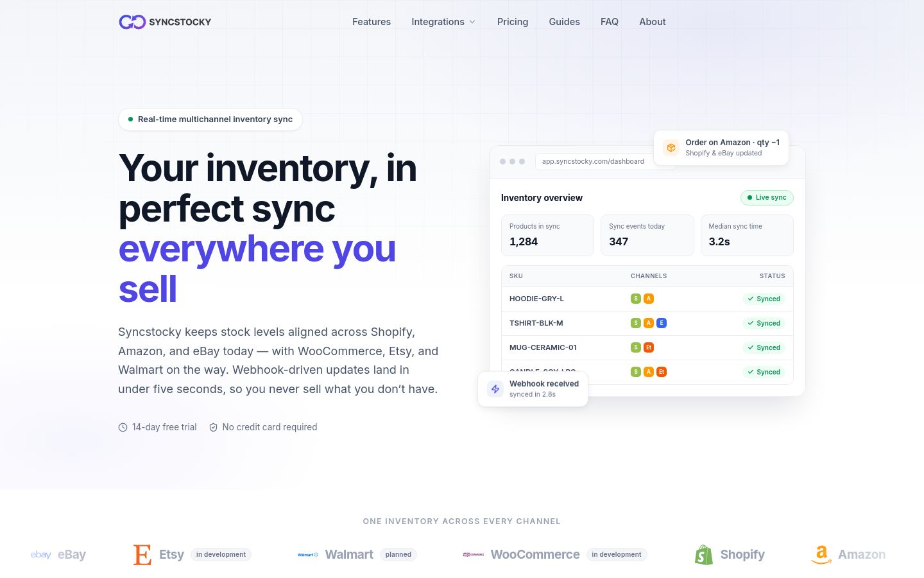Click the Syncstocky infinity logo icon
924x578 pixels.
(132, 22)
